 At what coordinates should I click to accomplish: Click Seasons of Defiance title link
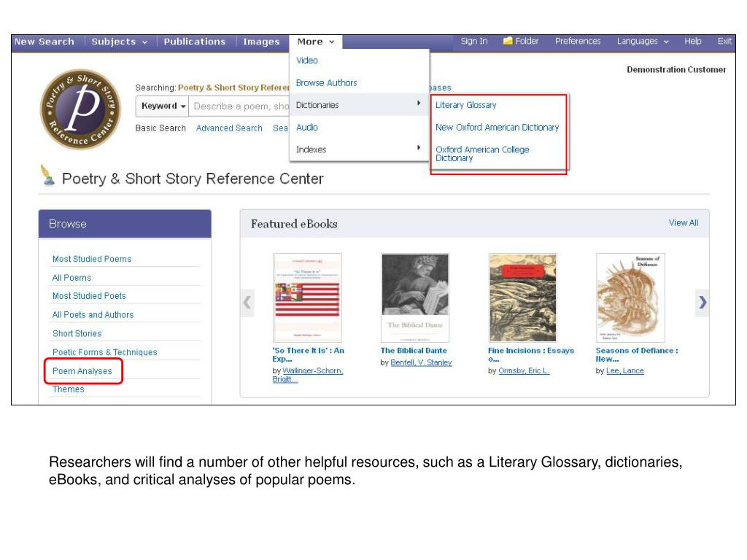[x=636, y=355]
